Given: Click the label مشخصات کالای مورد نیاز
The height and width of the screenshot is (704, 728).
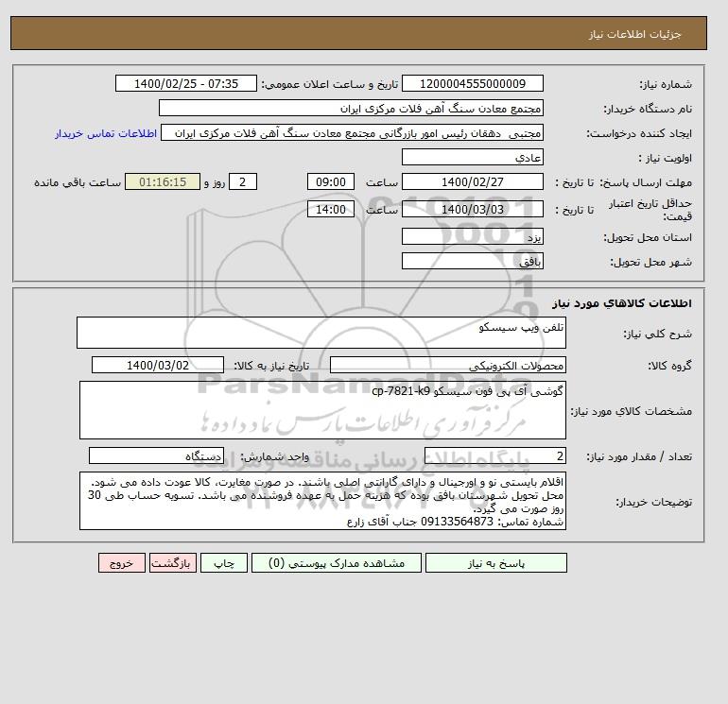Looking at the screenshot, I should click(631, 411).
